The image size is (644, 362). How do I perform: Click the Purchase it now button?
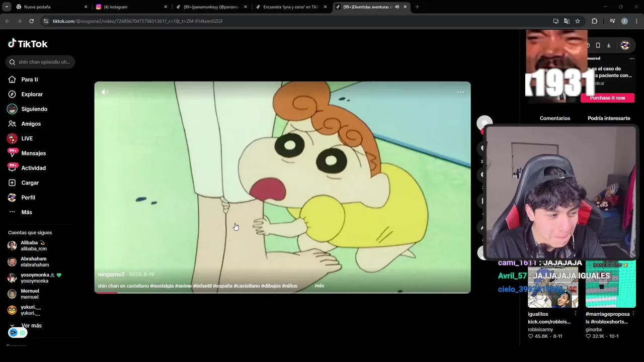pyautogui.click(x=607, y=98)
